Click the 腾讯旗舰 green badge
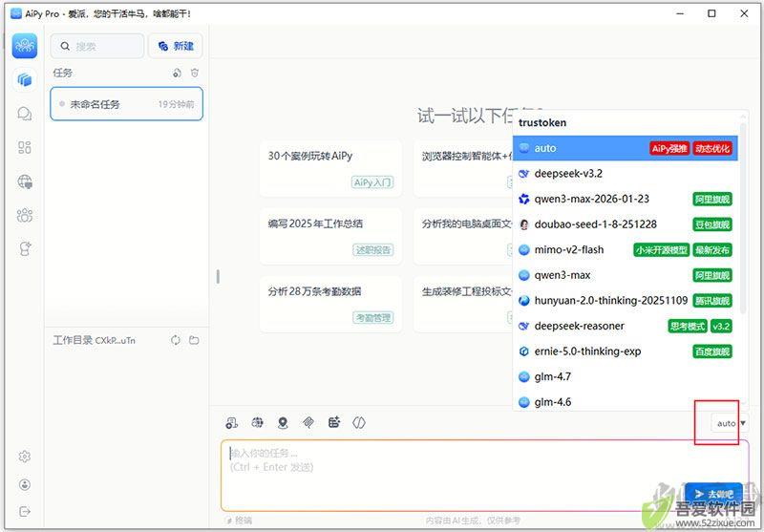This screenshot has width=764, height=532. click(x=712, y=301)
